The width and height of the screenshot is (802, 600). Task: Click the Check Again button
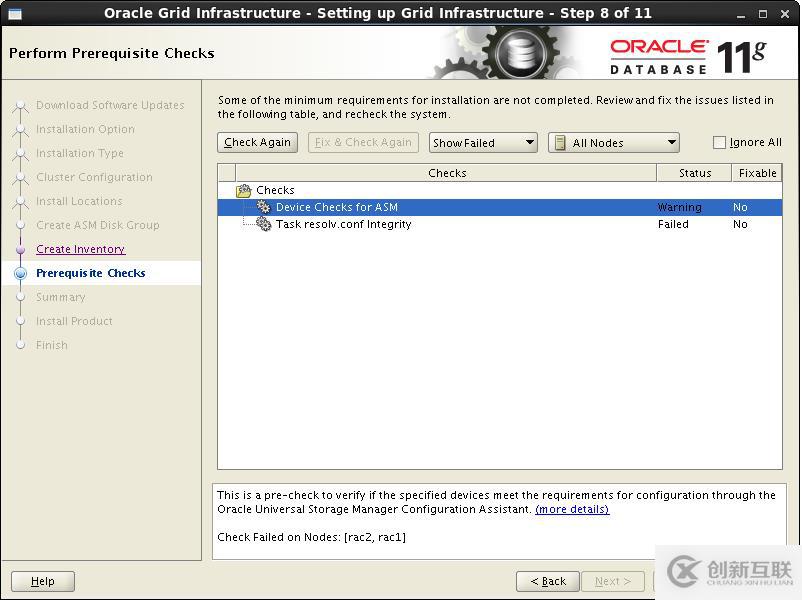(x=257, y=142)
